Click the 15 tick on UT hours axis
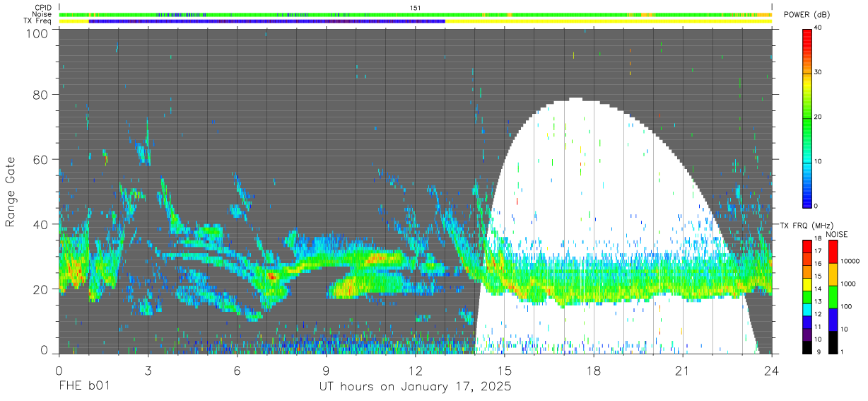 (505, 370)
